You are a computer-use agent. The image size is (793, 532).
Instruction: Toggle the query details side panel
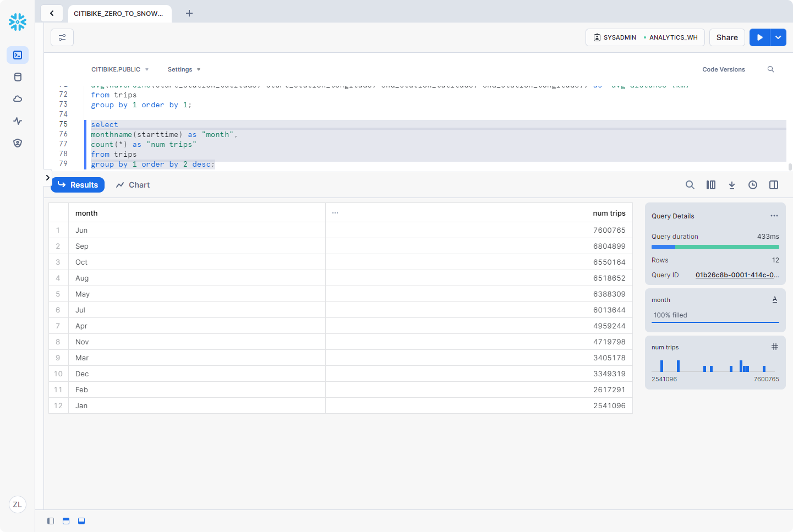point(774,185)
